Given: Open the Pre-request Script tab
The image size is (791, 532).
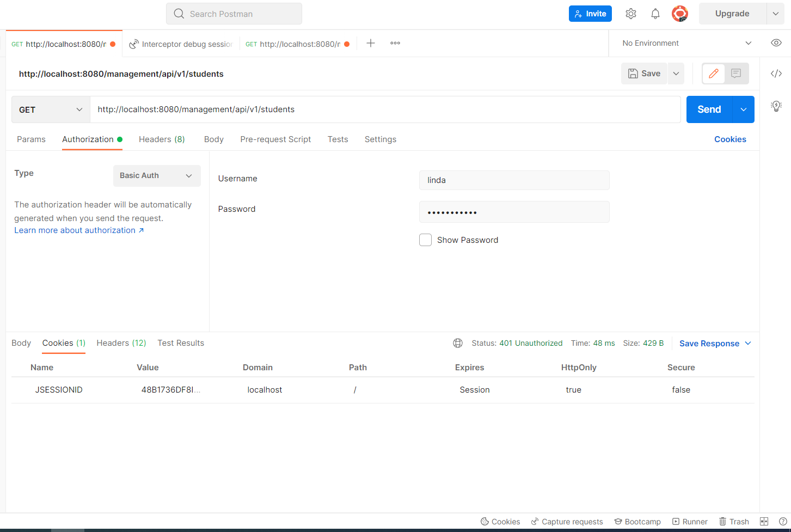Looking at the screenshot, I should click(275, 139).
